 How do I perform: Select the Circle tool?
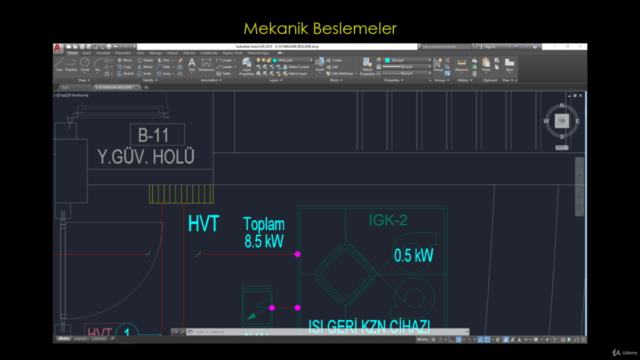click(x=84, y=64)
